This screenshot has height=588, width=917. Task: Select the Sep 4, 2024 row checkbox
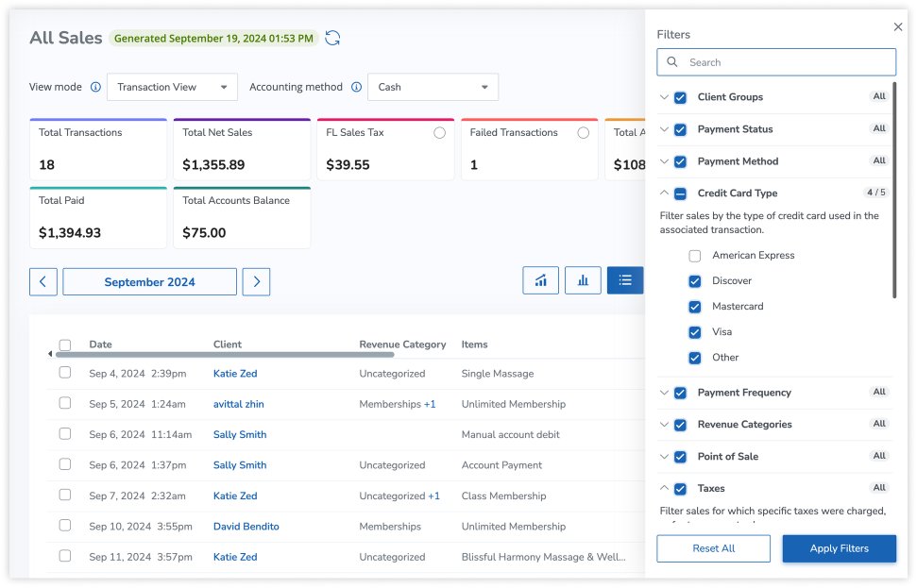click(65, 372)
